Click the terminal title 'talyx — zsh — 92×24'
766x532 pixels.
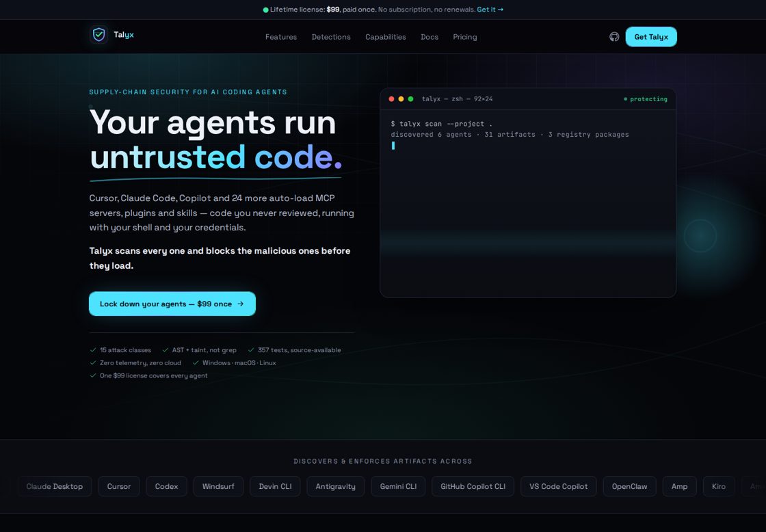pyautogui.click(x=458, y=98)
